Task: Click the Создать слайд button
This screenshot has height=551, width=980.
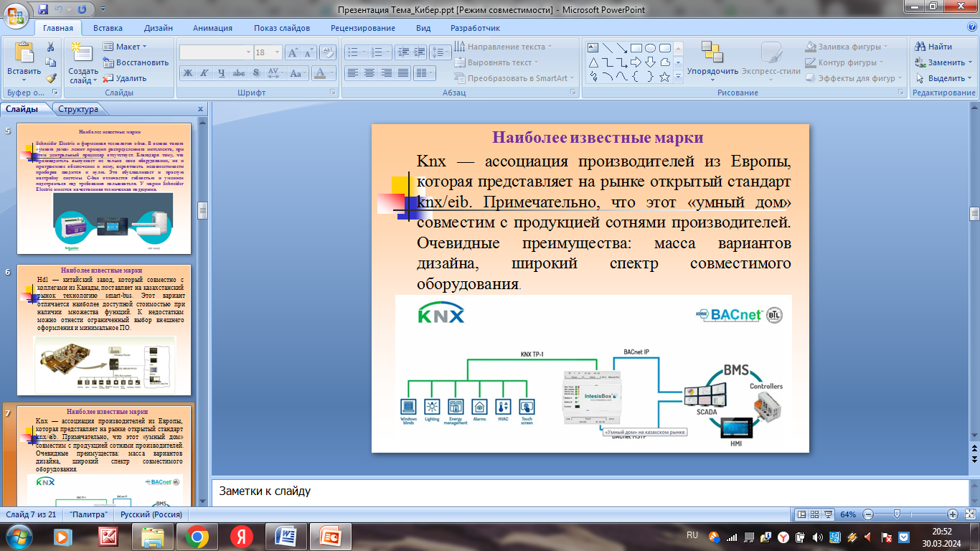Action: (x=83, y=62)
